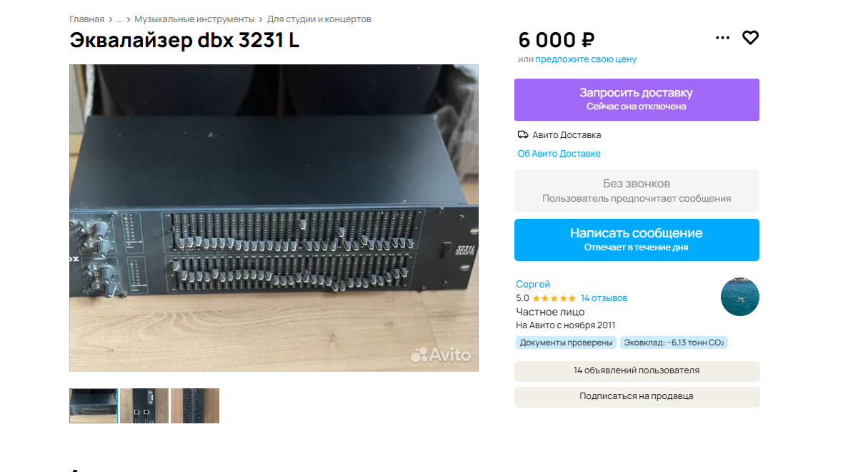
Task: Click Подписаться на продавца button
Action: coord(637,397)
